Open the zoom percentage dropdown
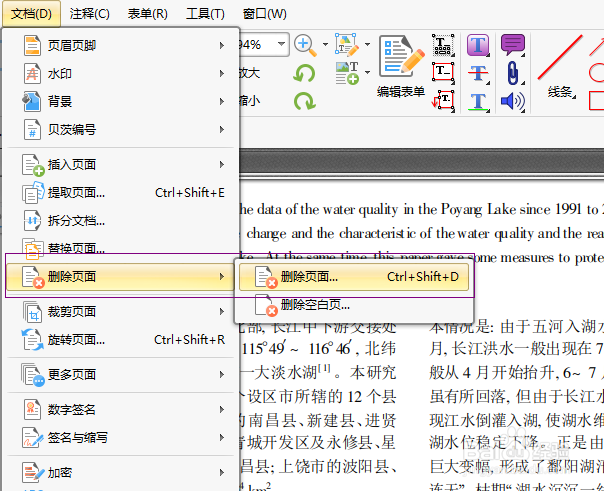This screenshot has height=491, width=604. point(282,44)
